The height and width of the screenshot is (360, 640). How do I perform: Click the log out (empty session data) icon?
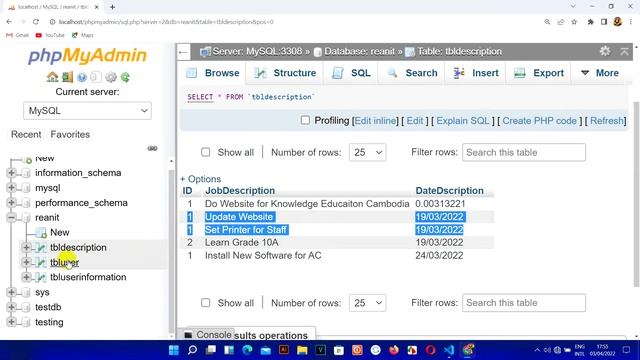(x=67, y=77)
